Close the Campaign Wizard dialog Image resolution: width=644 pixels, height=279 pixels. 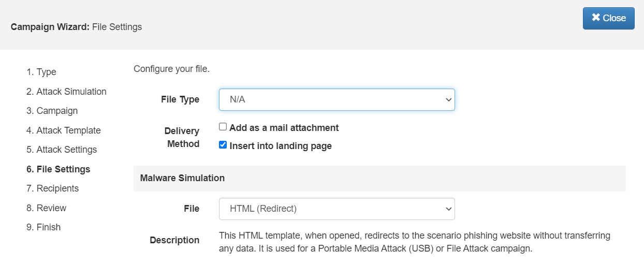pos(608,18)
